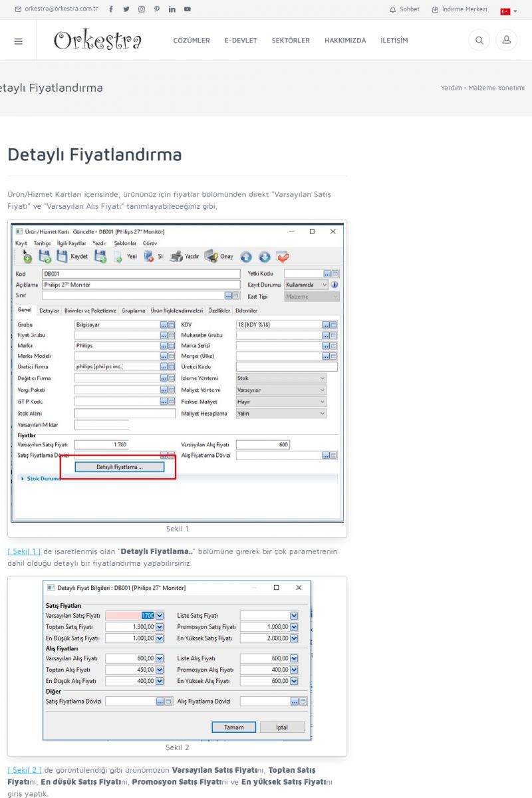Open the ÇÖZÜMLER menu
Viewport: 532px width, 798px height.
click(x=192, y=41)
